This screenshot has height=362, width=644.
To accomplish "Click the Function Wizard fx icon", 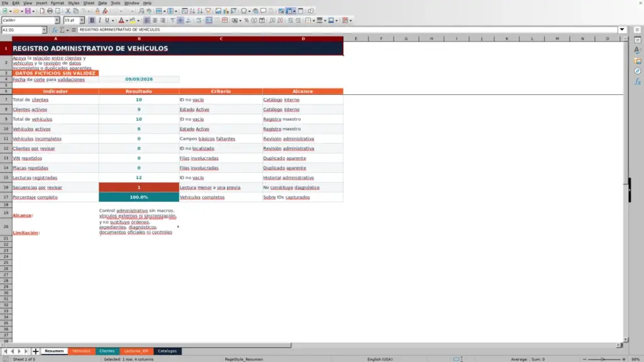I will pos(54,30).
